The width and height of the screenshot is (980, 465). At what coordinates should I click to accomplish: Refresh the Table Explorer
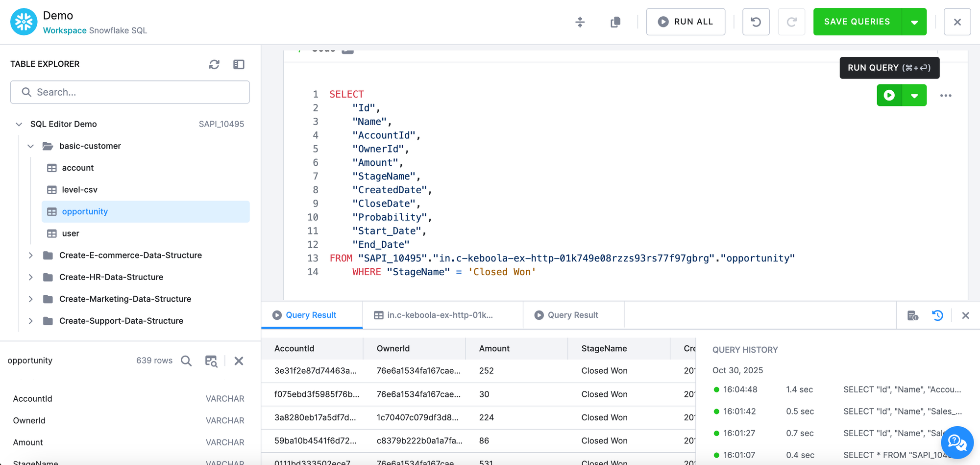[214, 64]
